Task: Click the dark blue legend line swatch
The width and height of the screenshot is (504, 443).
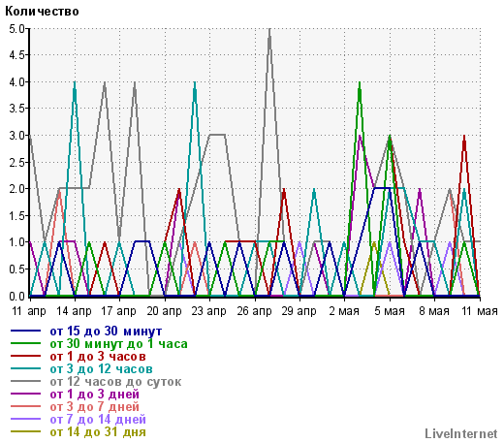Action: [x=25, y=331]
